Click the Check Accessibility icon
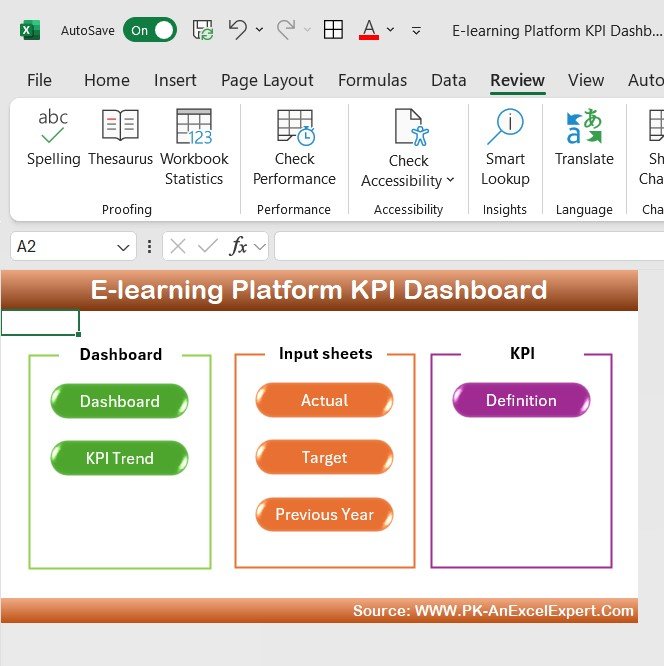Image resolution: width=664 pixels, height=666 pixels. [x=410, y=127]
